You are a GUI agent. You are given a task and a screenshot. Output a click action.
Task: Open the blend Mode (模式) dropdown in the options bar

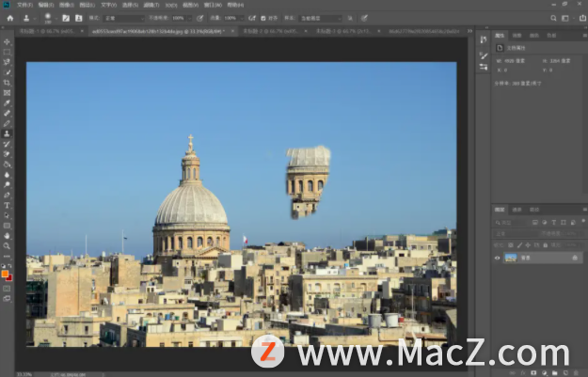point(124,18)
